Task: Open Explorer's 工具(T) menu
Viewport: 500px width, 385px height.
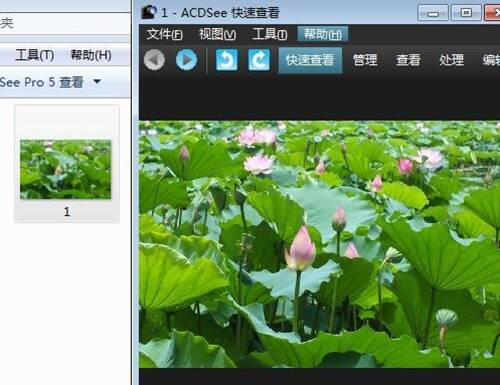Action: [x=35, y=55]
